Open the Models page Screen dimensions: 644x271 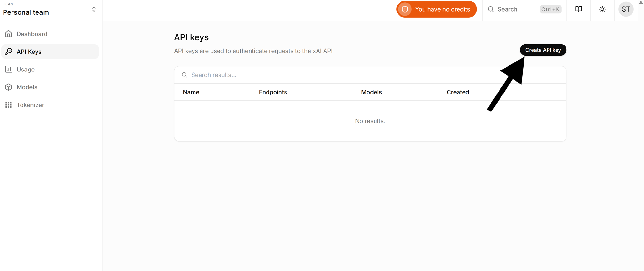click(50, 87)
